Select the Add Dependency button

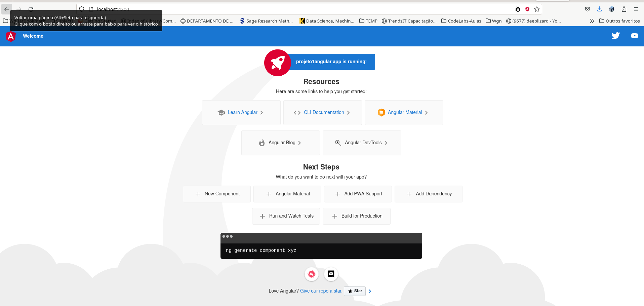(429, 194)
